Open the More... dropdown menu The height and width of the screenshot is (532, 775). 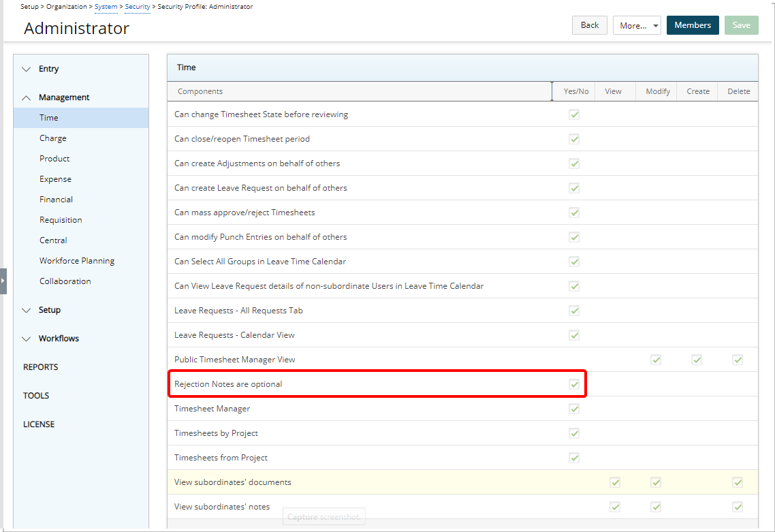[637, 25]
